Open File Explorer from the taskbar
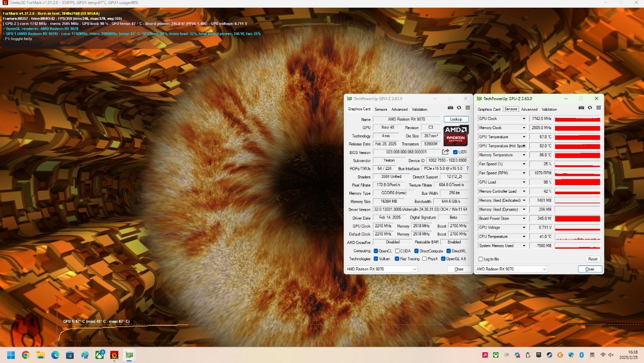 (x=40, y=355)
